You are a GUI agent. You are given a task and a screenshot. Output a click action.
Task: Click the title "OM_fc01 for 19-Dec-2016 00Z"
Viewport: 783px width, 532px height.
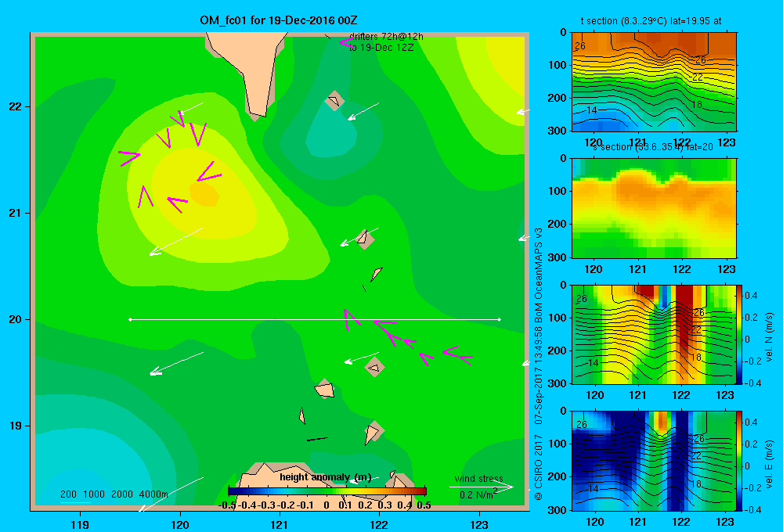tap(278, 20)
